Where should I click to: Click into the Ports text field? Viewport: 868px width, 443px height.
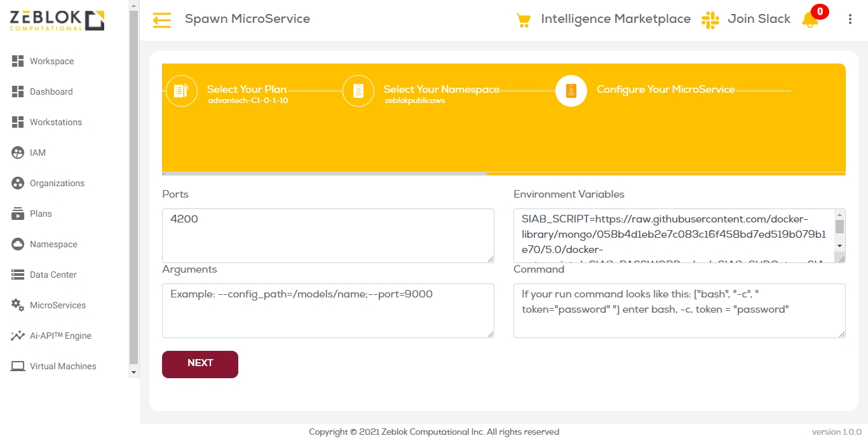click(x=327, y=235)
